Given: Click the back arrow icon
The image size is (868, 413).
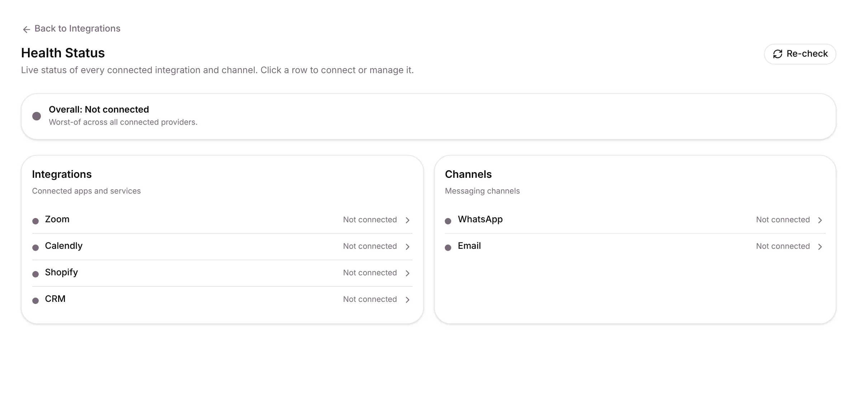Looking at the screenshot, I should 26,29.
